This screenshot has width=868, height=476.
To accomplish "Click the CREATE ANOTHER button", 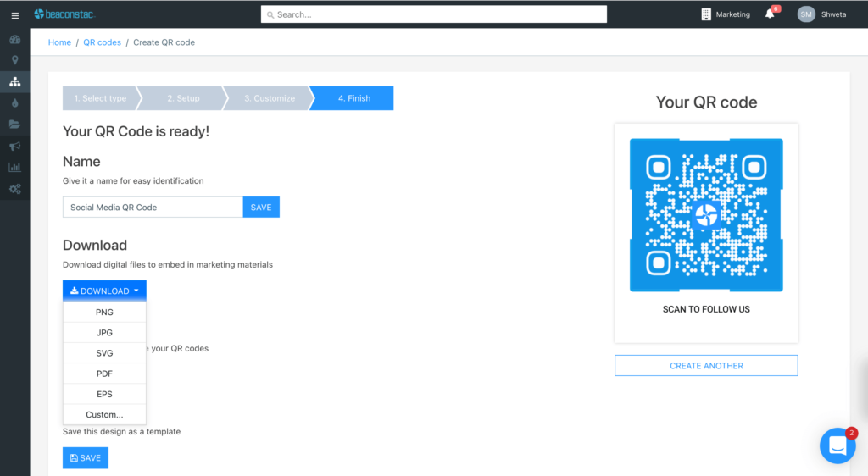I will point(706,365).
